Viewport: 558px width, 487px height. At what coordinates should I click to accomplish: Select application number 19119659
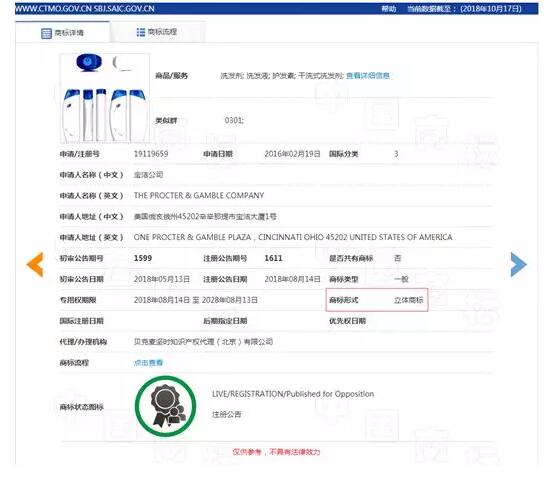[151, 154]
